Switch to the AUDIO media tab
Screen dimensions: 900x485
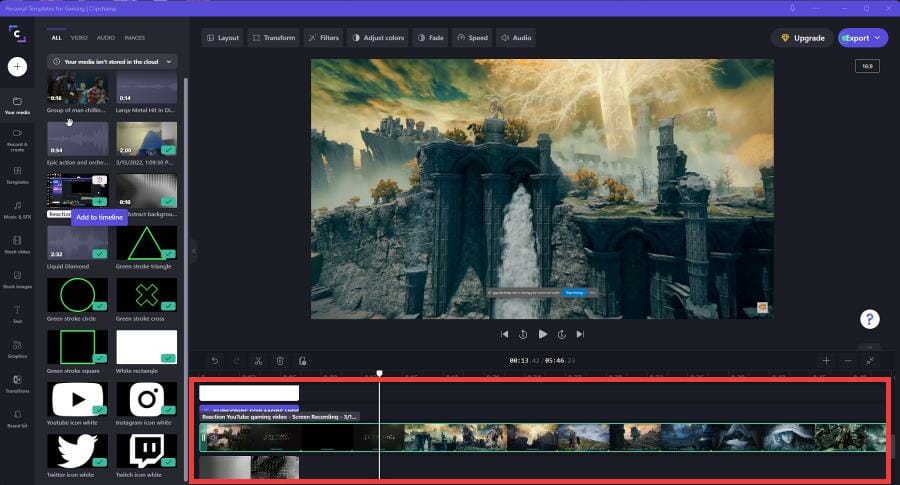coord(106,37)
